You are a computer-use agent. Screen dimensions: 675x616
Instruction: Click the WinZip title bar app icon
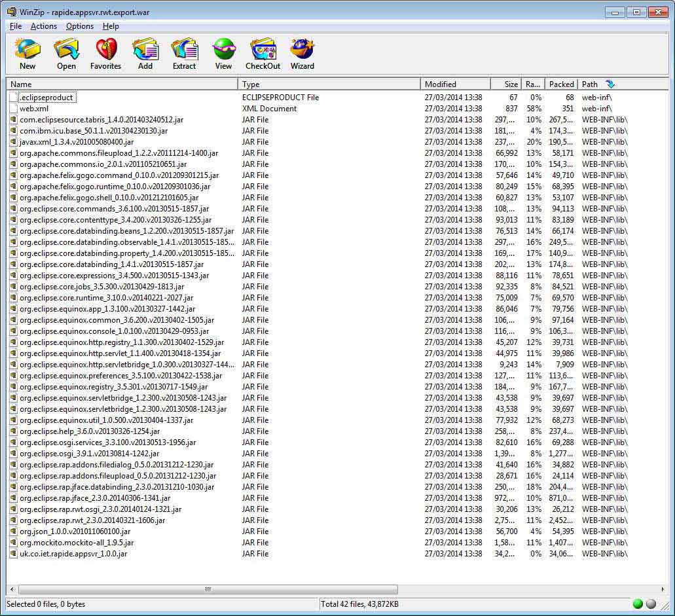12,12
